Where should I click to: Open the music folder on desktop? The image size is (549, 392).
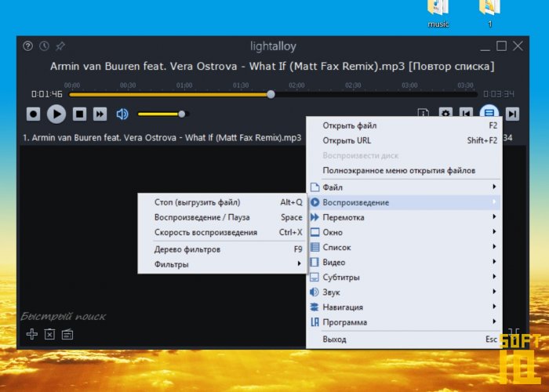[438, 13]
